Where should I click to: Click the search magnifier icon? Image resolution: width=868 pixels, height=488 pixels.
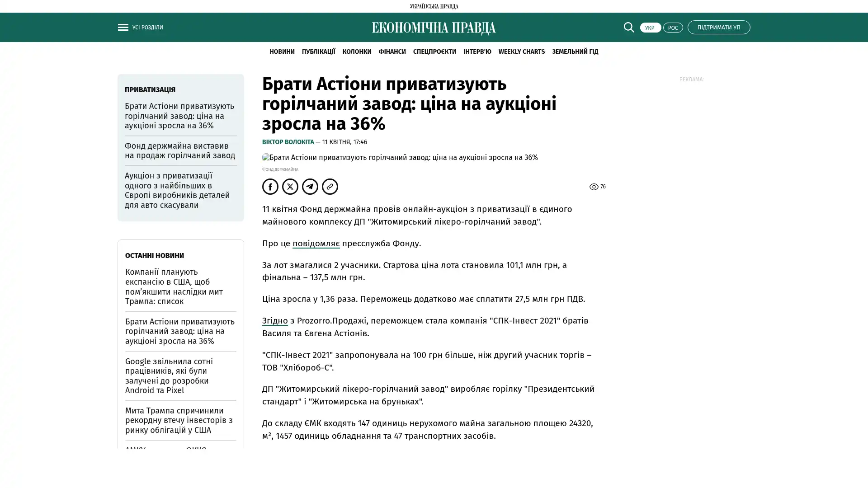coord(629,27)
